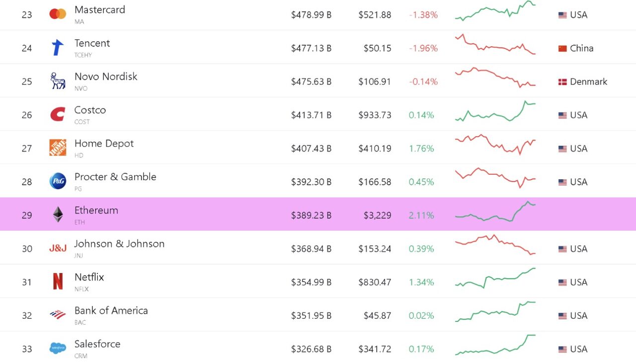
Task: Open the Salesforce company link
Action: [x=97, y=344]
